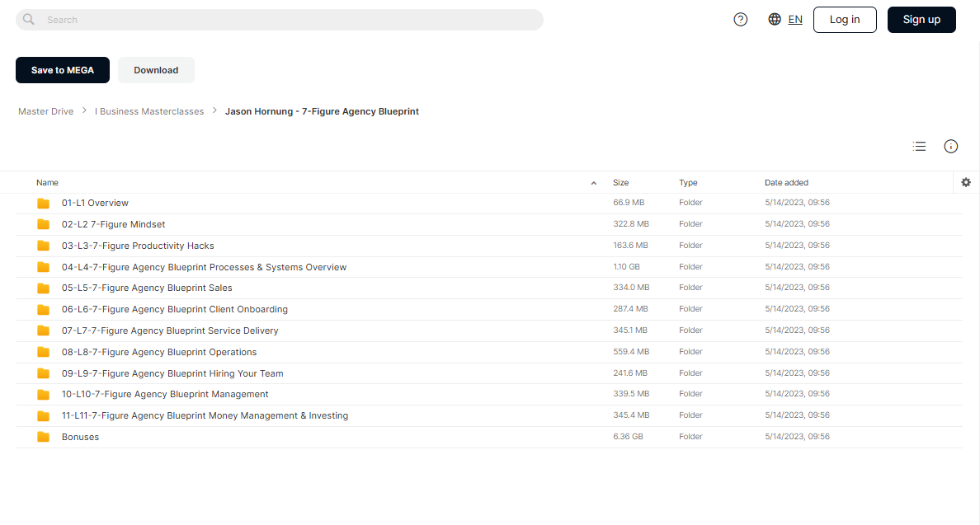
Task: Click the search magnifier icon
Action: coord(29,19)
